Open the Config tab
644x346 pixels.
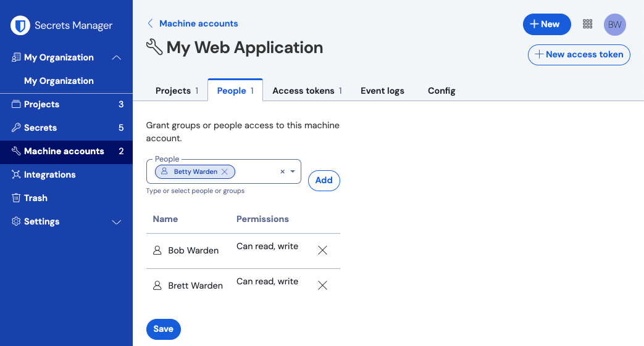pos(441,91)
